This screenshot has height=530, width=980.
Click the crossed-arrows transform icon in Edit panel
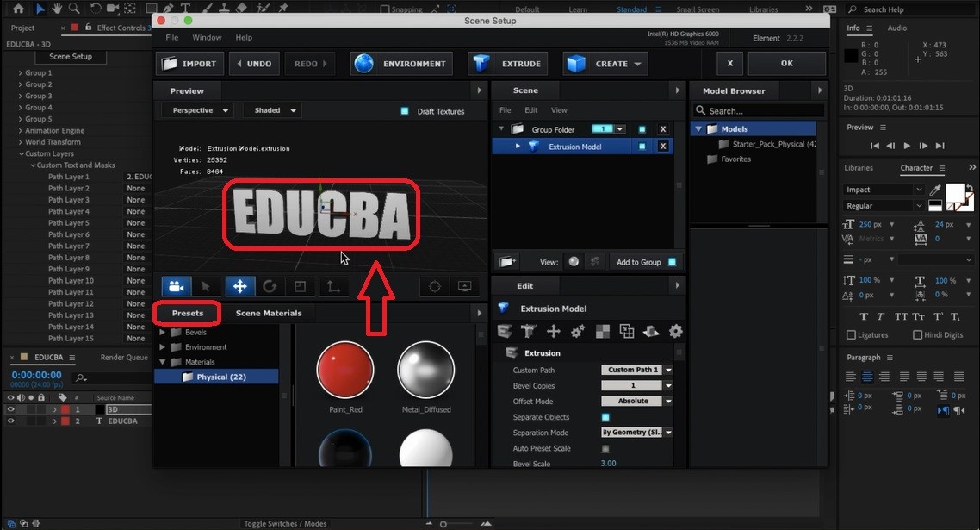(x=553, y=331)
